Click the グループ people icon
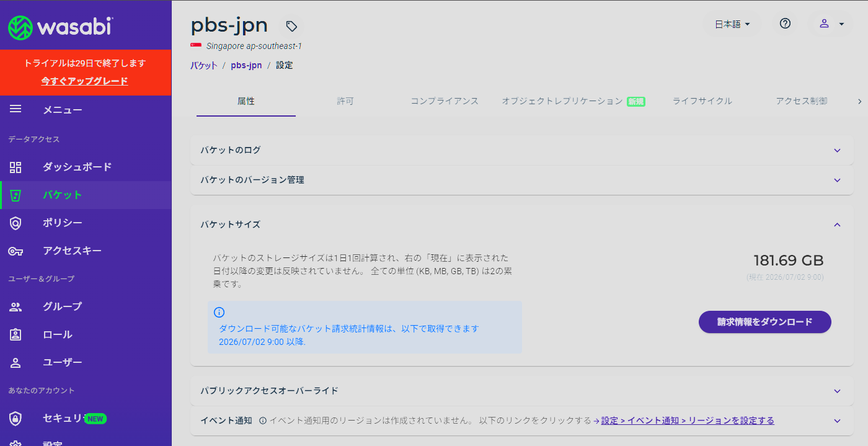The image size is (868, 446). [15, 307]
